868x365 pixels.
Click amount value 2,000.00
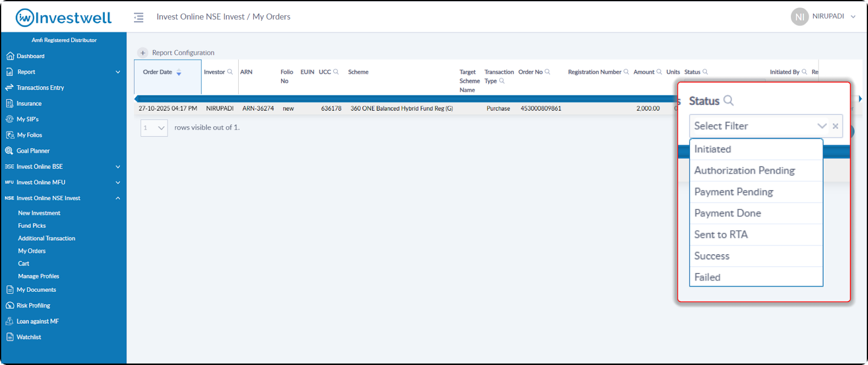[648, 108]
